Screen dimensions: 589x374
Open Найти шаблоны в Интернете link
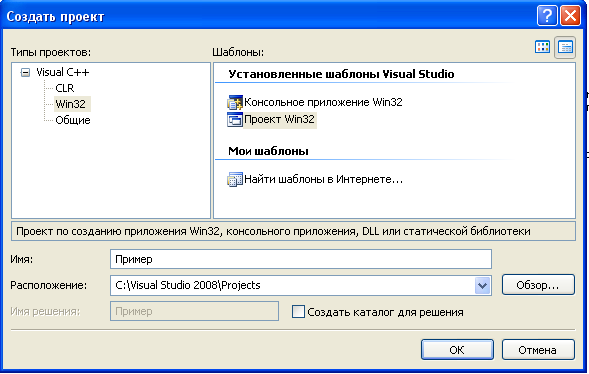(x=323, y=179)
